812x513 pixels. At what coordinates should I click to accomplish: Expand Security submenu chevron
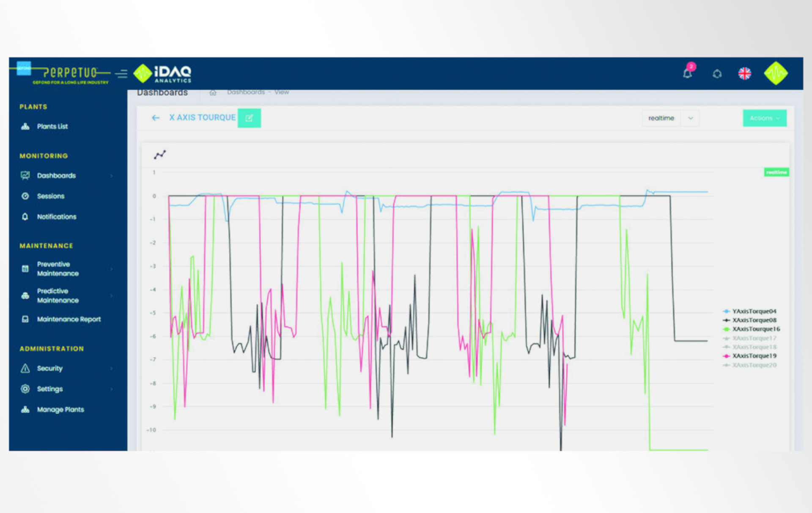[x=112, y=369]
